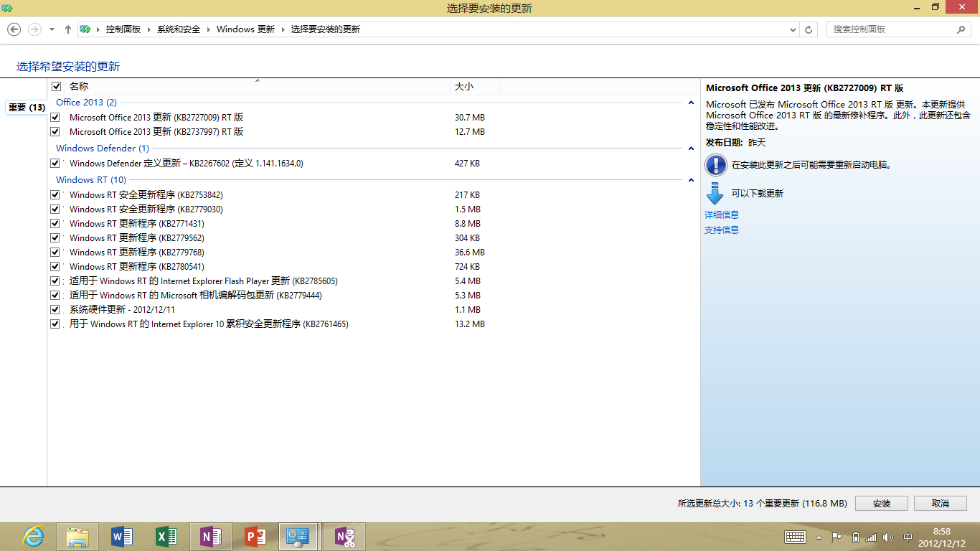This screenshot has width=980, height=551.
Task: Open OneNote from the taskbar
Action: pyautogui.click(x=212, y=537)
